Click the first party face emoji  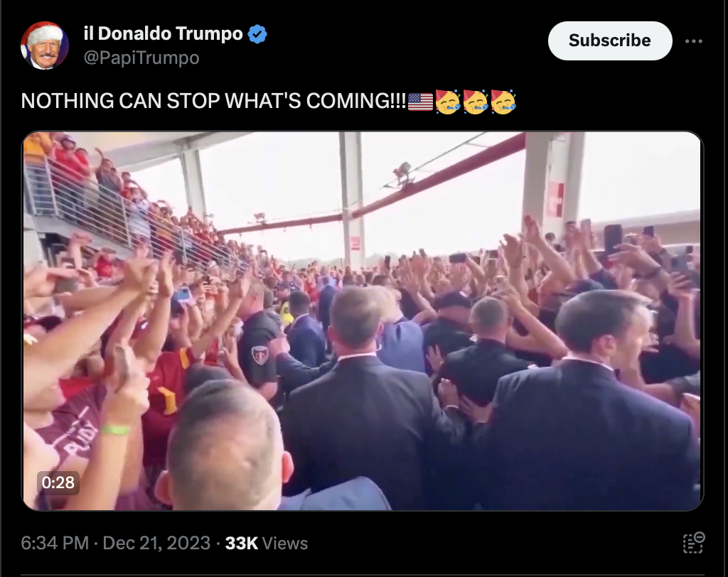[447, 101]
